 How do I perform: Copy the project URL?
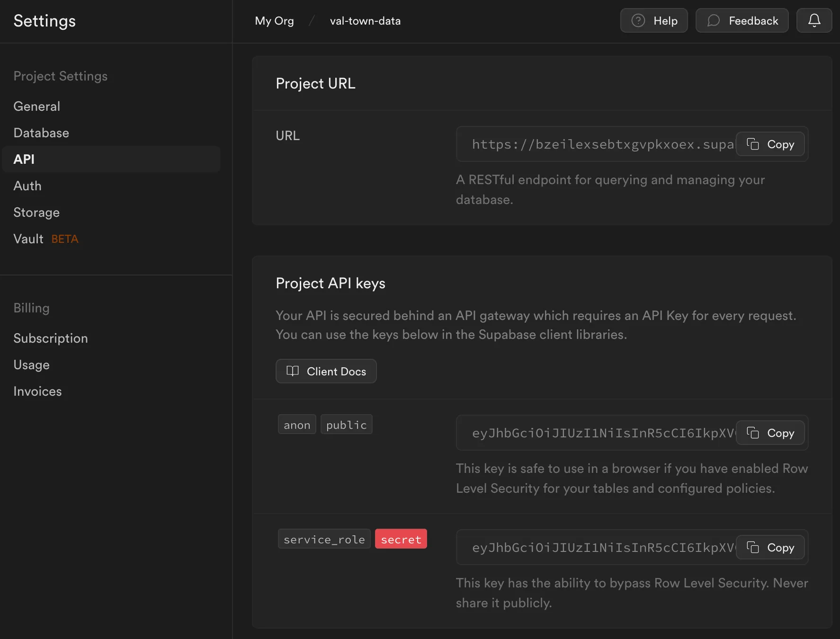770,144
